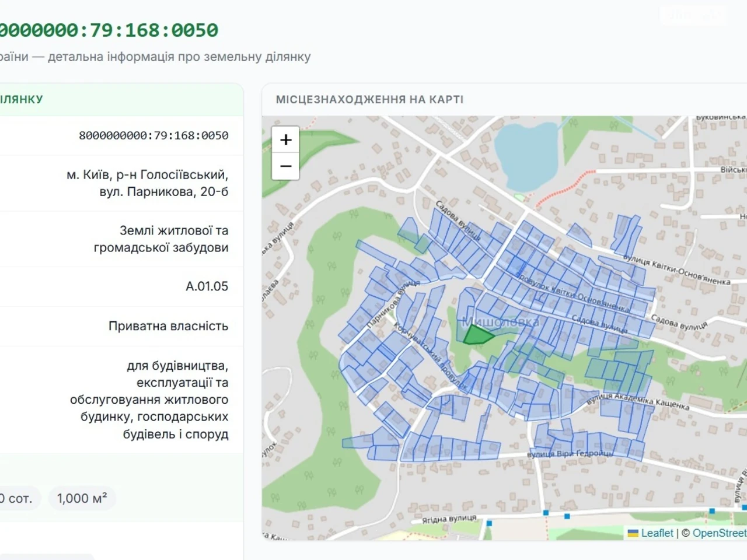Click the page title parcel number
The image size is (747, 560).
(109, 30)
